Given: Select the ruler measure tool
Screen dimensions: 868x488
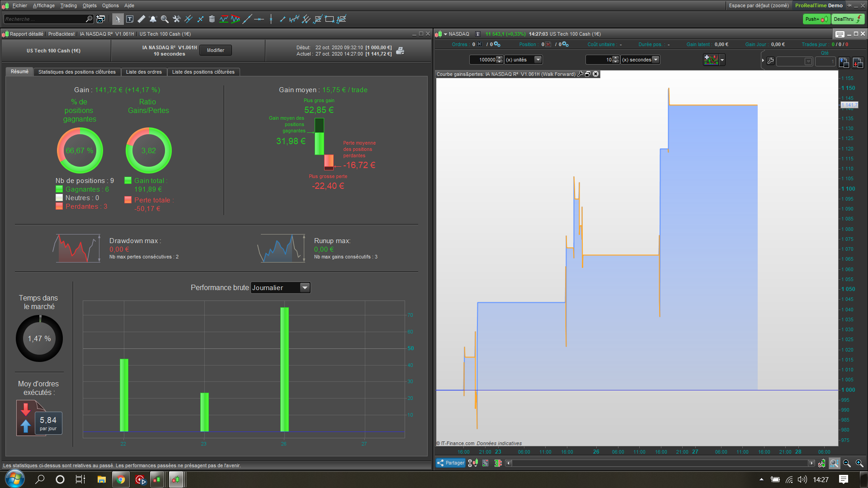Looking at the screenshot, I should pos(142,19).
